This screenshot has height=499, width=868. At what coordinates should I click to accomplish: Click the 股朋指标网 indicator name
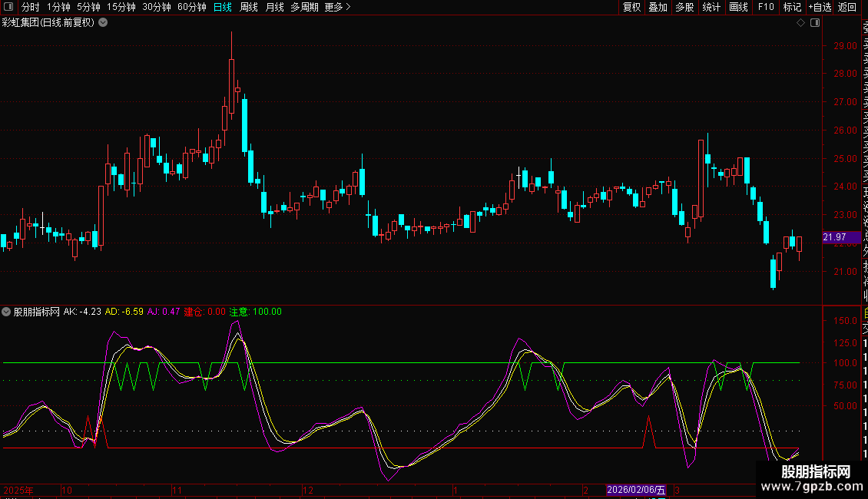(37, 312)
